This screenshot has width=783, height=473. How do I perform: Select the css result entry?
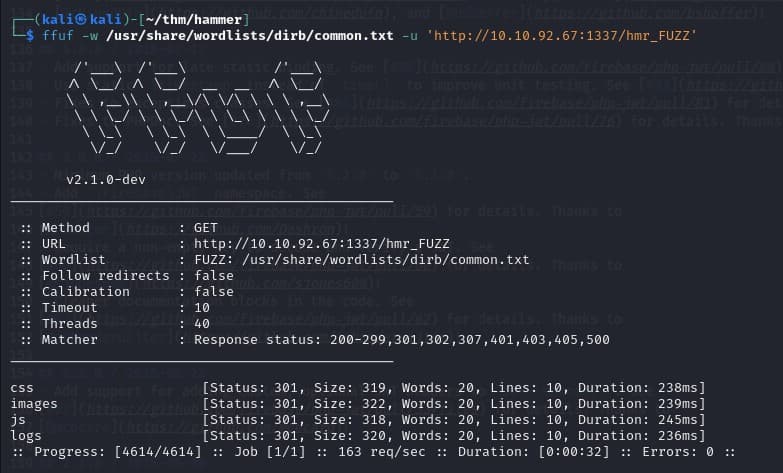click(21, 386)
